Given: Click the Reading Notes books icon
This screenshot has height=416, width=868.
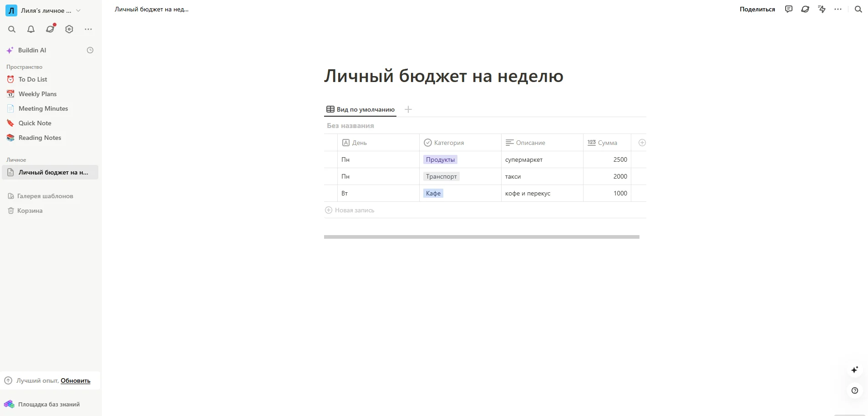Looking at the screenshot, I should (x=10, y=138).
